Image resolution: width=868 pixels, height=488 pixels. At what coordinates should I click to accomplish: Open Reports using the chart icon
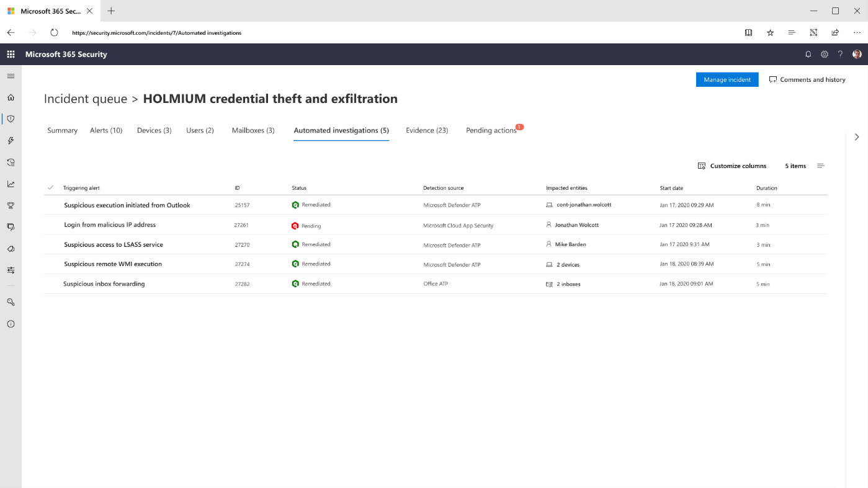click(x=10, y=184)
